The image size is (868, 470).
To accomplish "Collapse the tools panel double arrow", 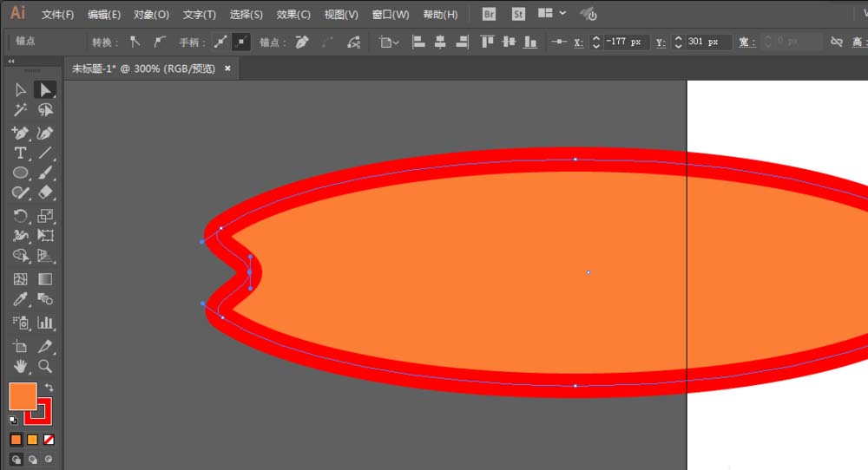I will coord(11,62).
